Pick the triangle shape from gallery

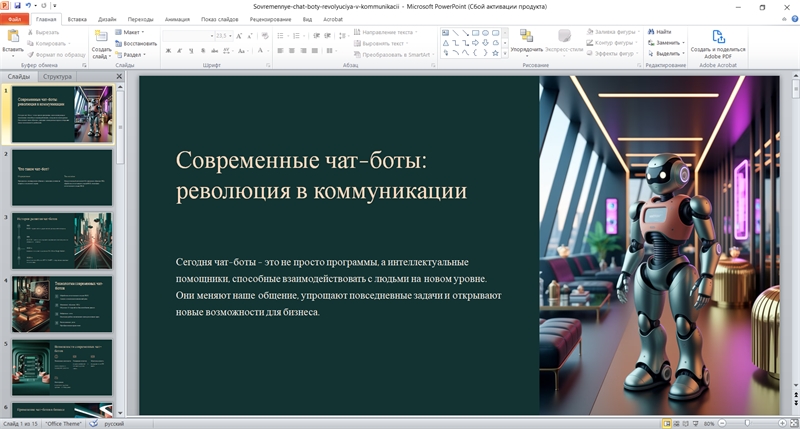tap(445, 43)
